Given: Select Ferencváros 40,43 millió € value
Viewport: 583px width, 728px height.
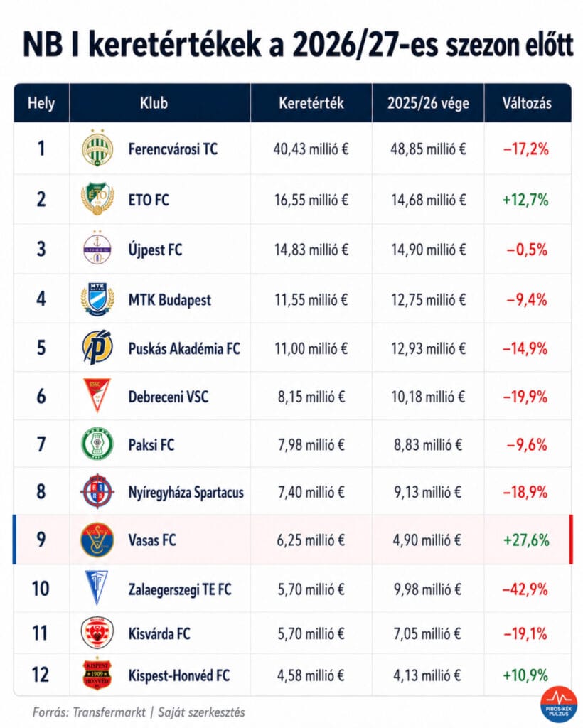Looking at the screenshot, I should (311, 149).
